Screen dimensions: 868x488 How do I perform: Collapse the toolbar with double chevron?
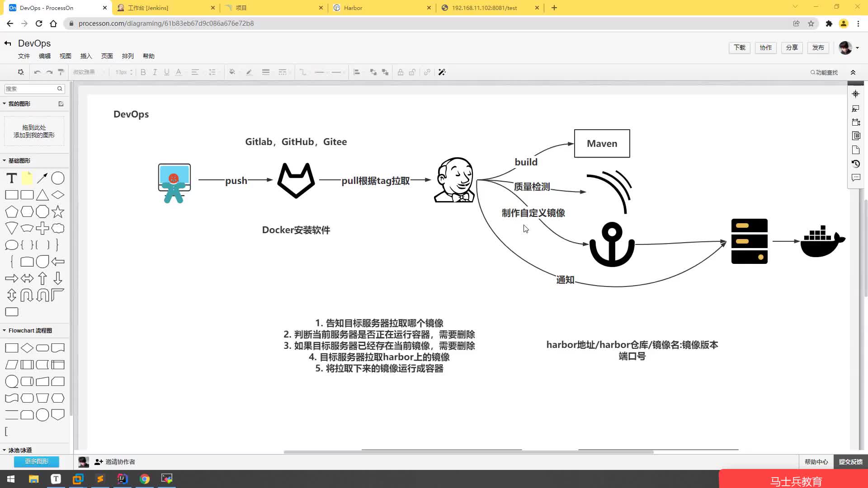[x=853, y=72]
